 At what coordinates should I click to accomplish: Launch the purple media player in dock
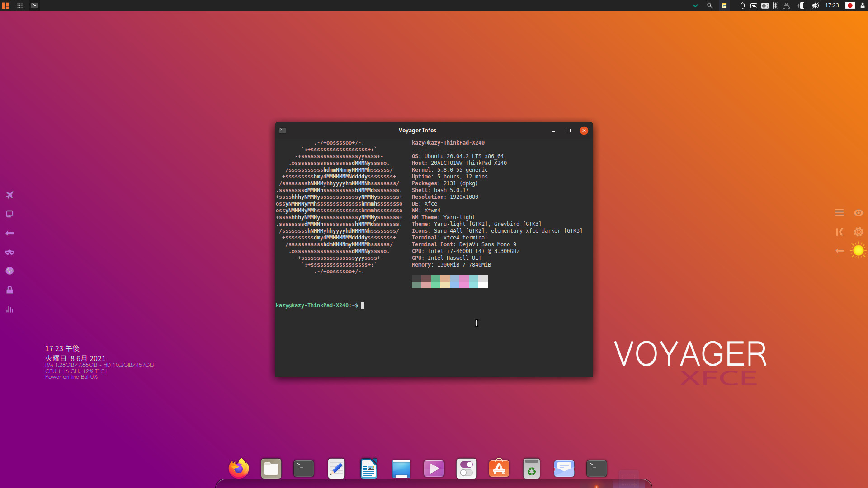pyautogui.click(x=434, y=469)
